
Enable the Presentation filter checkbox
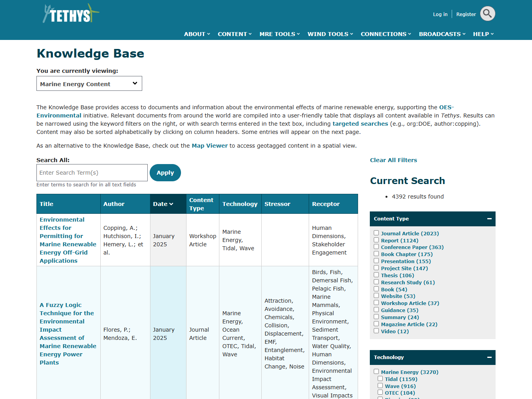click(376, 261)
